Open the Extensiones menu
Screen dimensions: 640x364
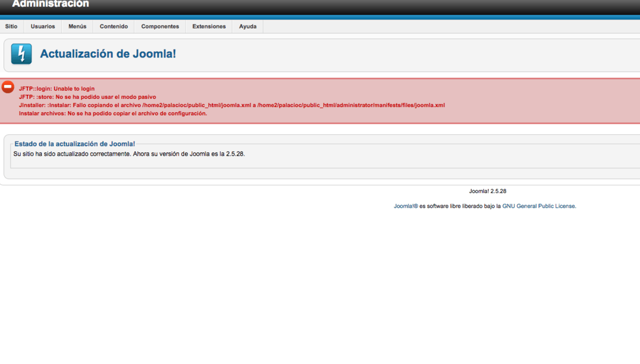209,27
